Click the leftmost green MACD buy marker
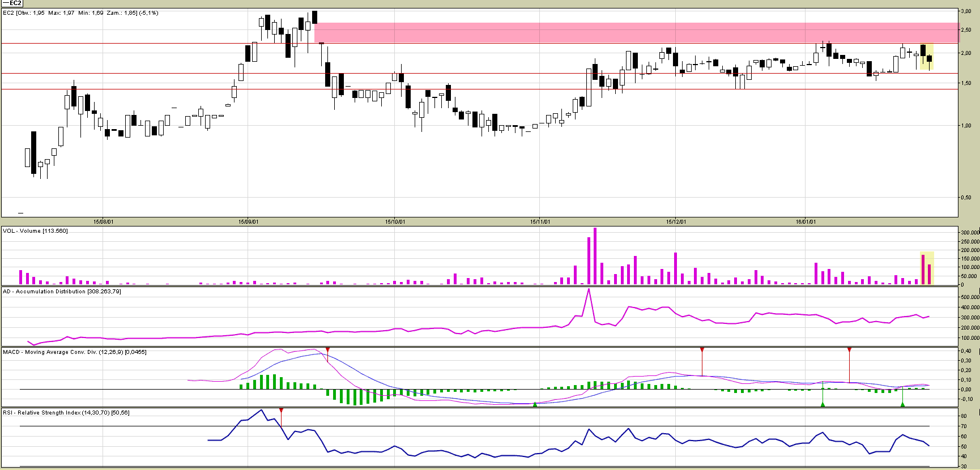 (535, 404)
